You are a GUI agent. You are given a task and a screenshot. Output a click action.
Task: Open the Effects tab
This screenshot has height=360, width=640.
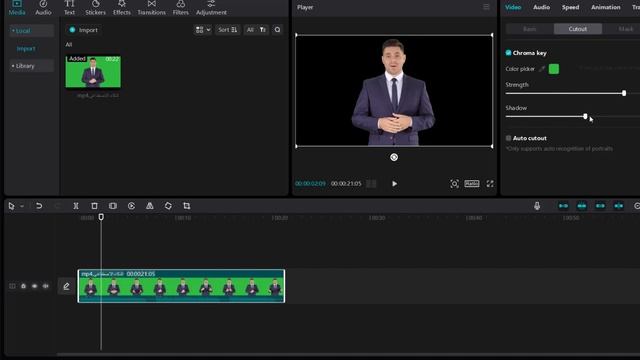pos(122,7)
